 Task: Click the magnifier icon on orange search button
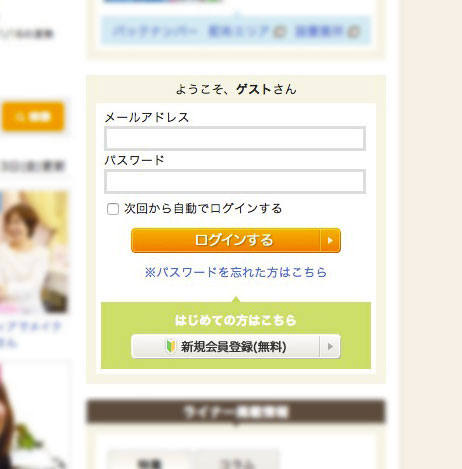coord(20,117)
